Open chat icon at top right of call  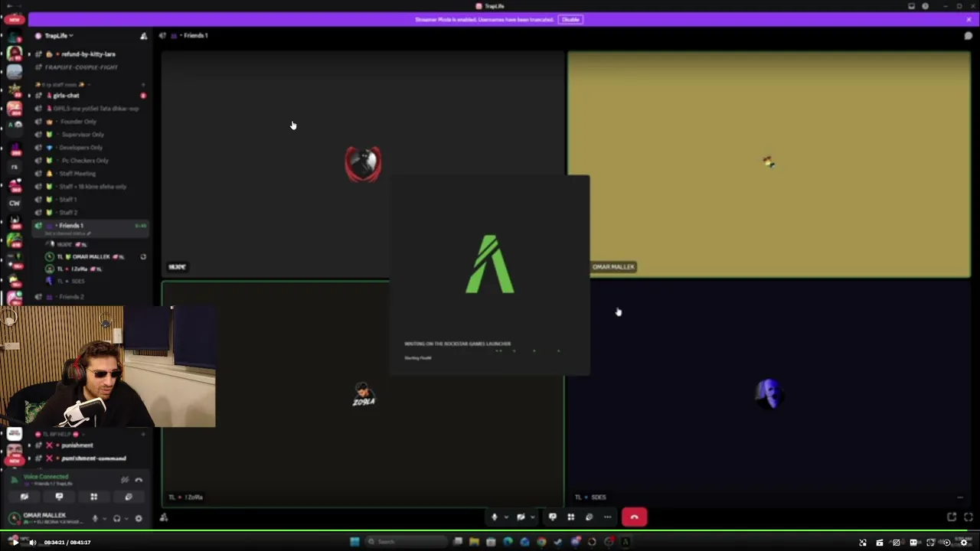969,36
